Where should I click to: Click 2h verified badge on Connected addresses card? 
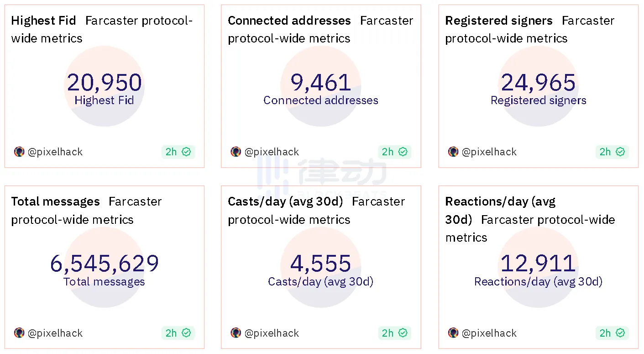[394, 152]
